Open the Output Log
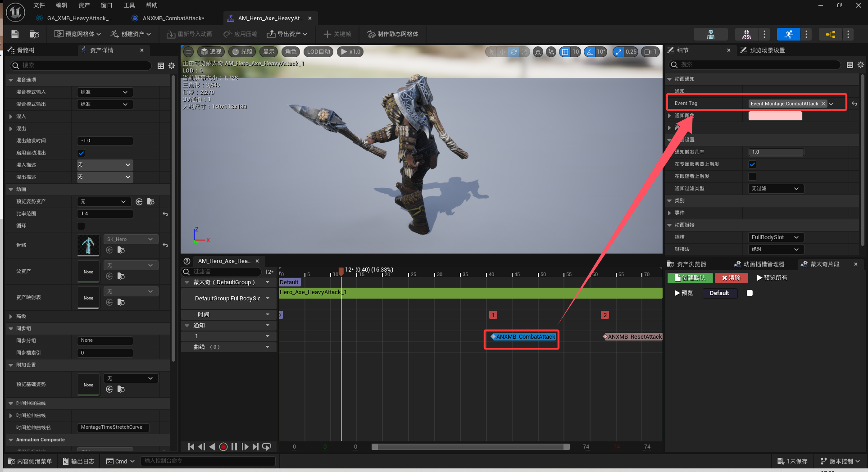868x472 pixels. [x=79, y=461]
